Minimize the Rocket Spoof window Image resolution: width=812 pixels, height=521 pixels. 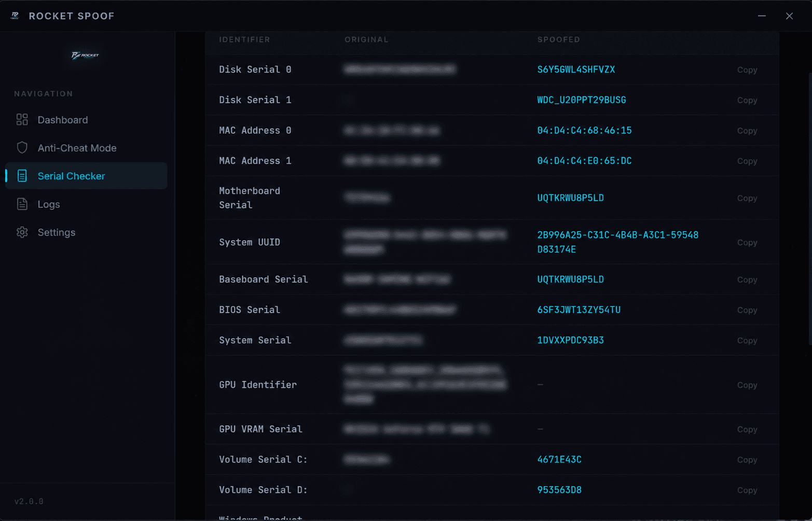pyautogui.click(x=762, y=16)
